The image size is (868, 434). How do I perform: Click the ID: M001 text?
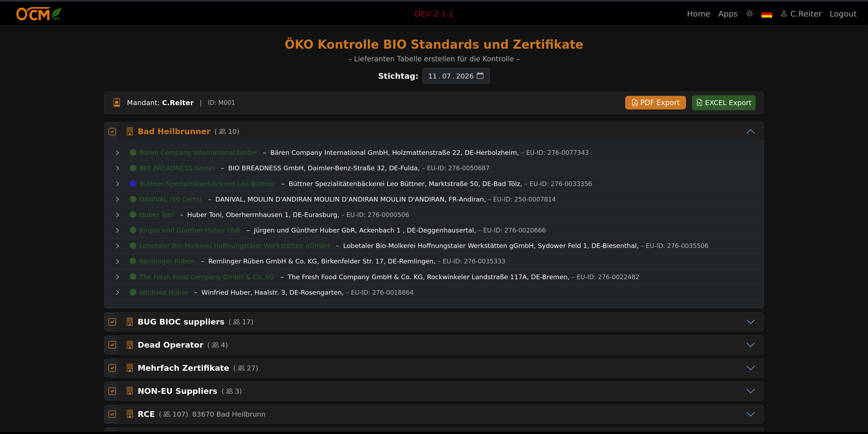(221, 102)
